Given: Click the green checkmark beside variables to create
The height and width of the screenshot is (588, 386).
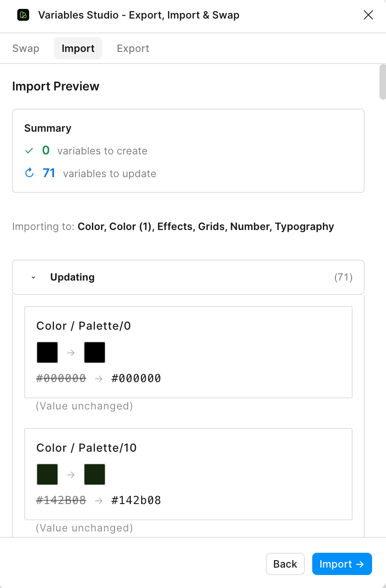Looking at the screenshot, I should tap(29, 151).
